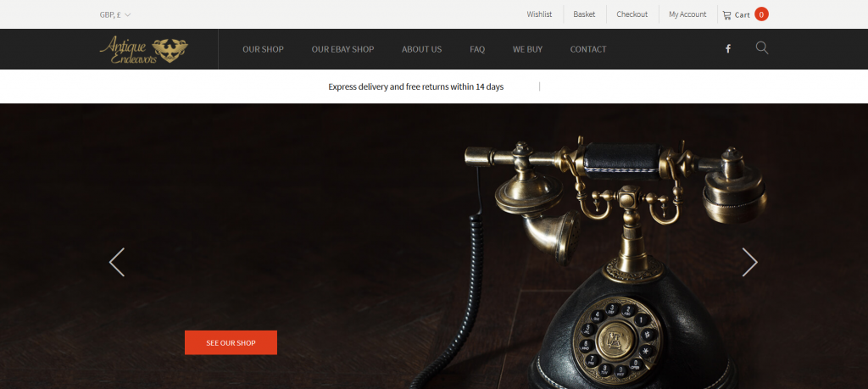Open the OUR SHOP menu
The image size is (868, 389).
pos(263,49)
